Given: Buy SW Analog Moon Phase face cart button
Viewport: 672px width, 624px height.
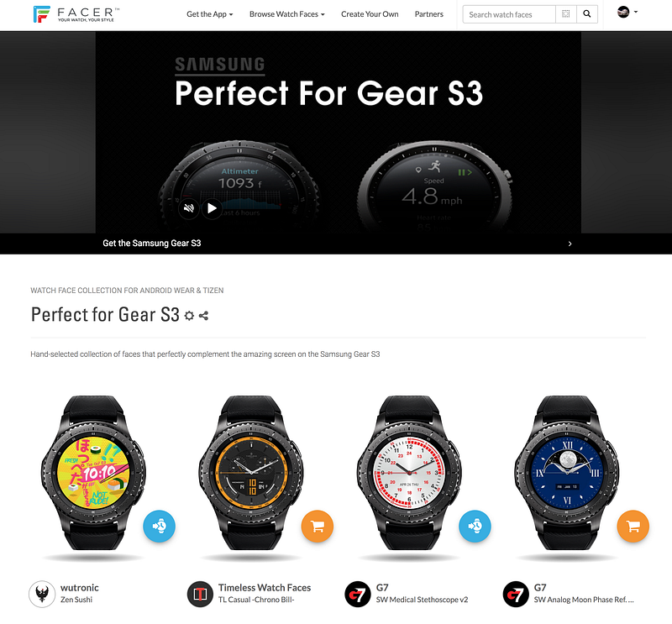Looking at the screenshot, I should (x=633, y=526).
